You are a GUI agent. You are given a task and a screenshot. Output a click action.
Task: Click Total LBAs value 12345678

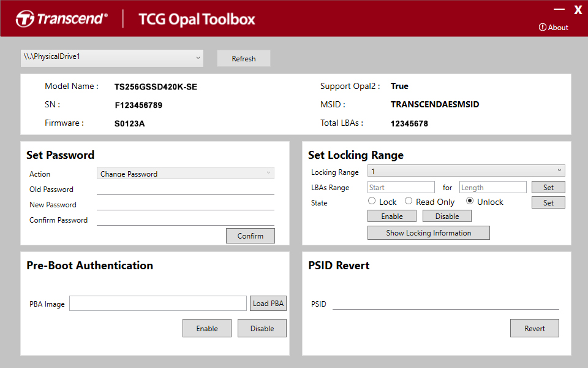(409, 123)
